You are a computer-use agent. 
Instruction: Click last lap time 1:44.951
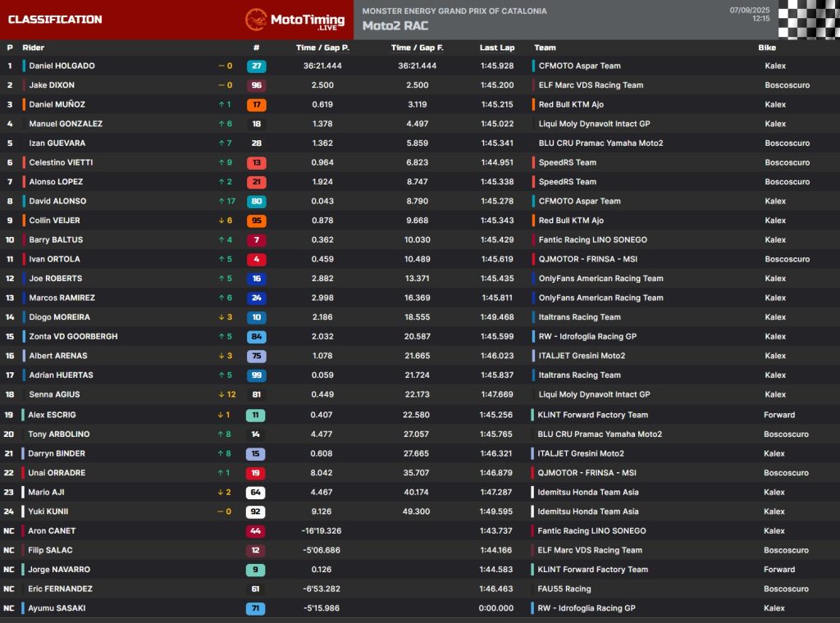coord(497,162)
